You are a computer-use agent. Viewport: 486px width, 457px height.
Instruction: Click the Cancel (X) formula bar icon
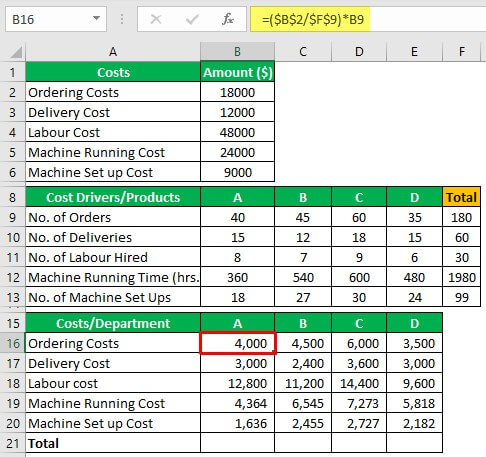tap(156, 19)
